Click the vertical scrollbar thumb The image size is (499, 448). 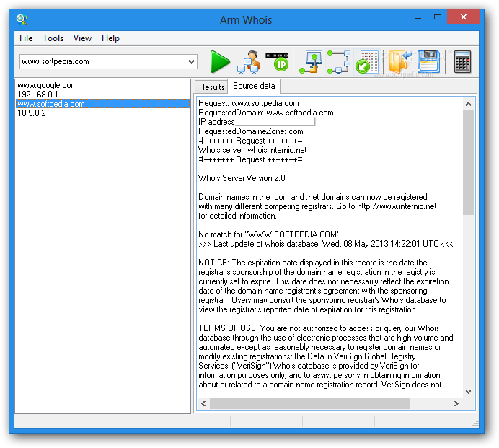[x=468, y=162]
